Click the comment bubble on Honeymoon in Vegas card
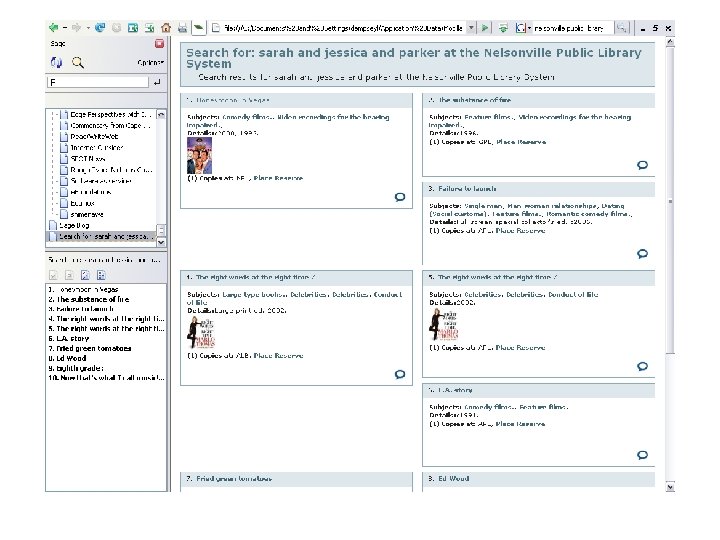 click(x=400, y=197)
